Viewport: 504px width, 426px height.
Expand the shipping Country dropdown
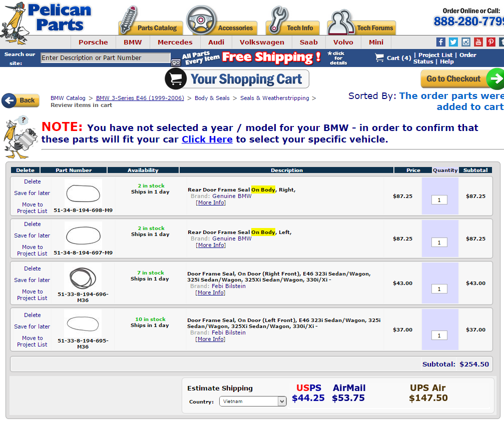(253, 401)
